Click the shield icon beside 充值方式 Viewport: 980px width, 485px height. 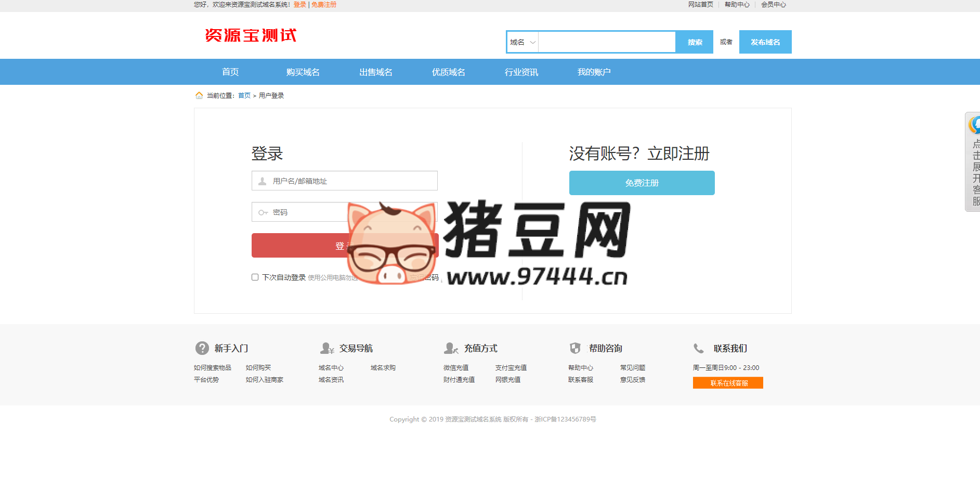click(451, 348)
